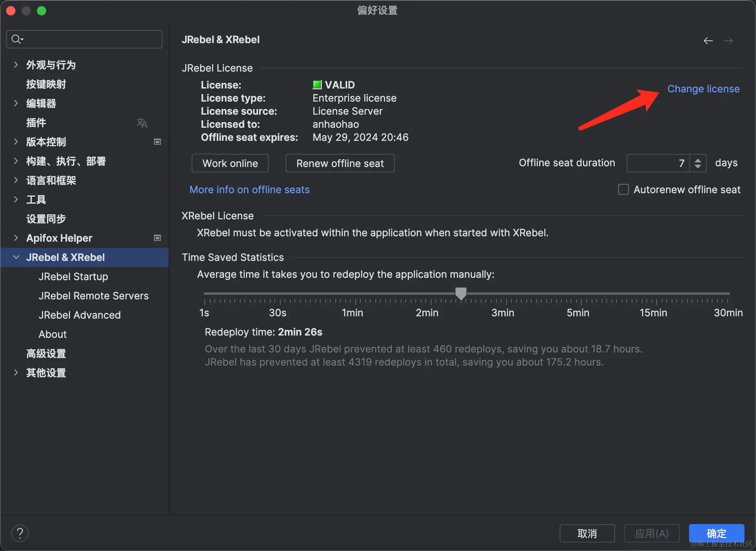The width and height of the screenshot is (756, 551).
Task: Focus the settings search field
Action: click(x=84, y=39)
